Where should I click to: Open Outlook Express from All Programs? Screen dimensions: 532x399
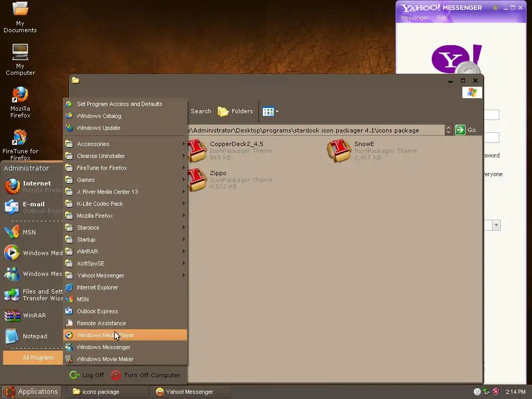pos(125,311)
